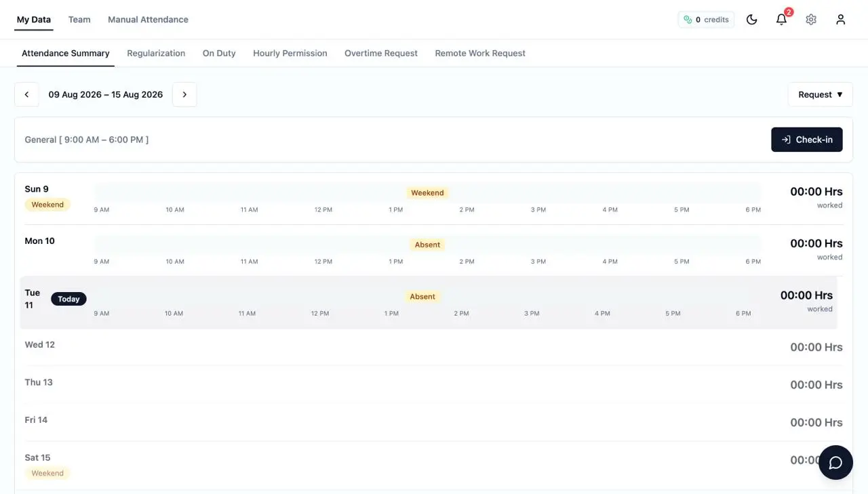868x494 pixels.
Task: Go to previous week arrow
Action: [x=26, y=95]
